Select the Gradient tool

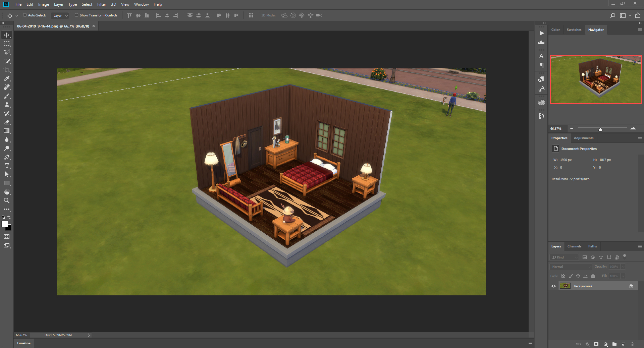click(x=7, y=131)
